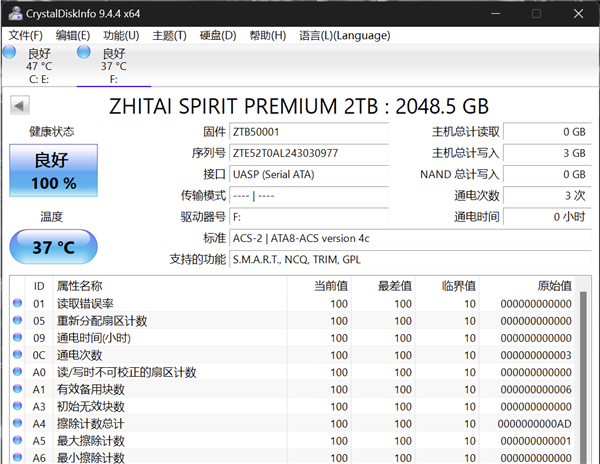Click the status orb for attribute A4
600x464 pixels.
17,423
